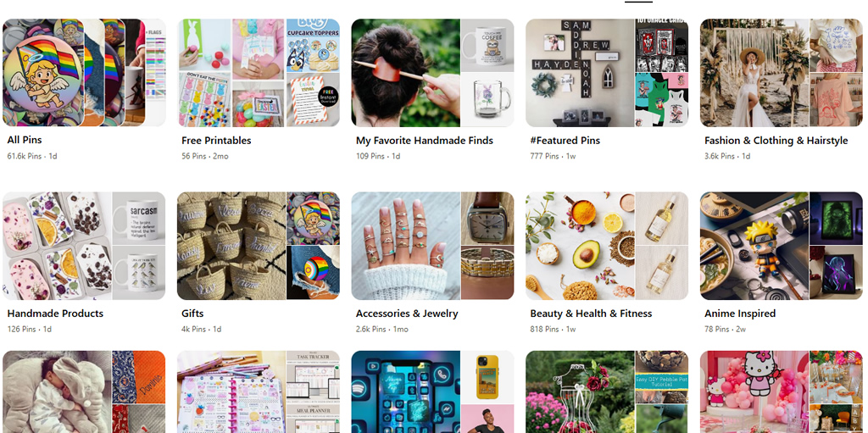Open the Free Printables board title
This screenshot has width=868, height=433.
[216, 141]
